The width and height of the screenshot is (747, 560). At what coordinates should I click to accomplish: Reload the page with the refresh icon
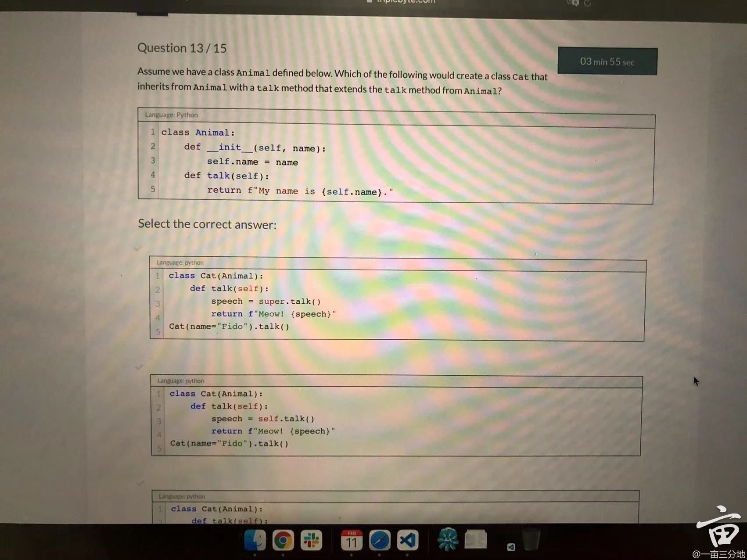click(x=588, y=3)
